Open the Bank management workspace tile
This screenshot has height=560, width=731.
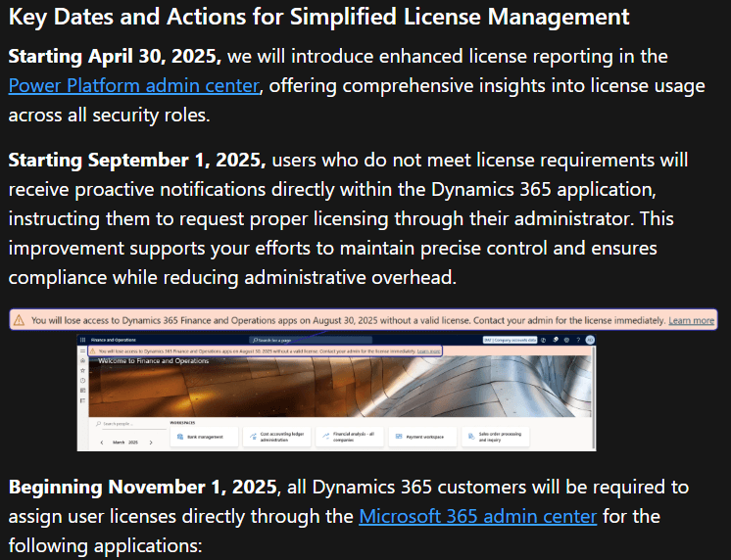point(206,437)
